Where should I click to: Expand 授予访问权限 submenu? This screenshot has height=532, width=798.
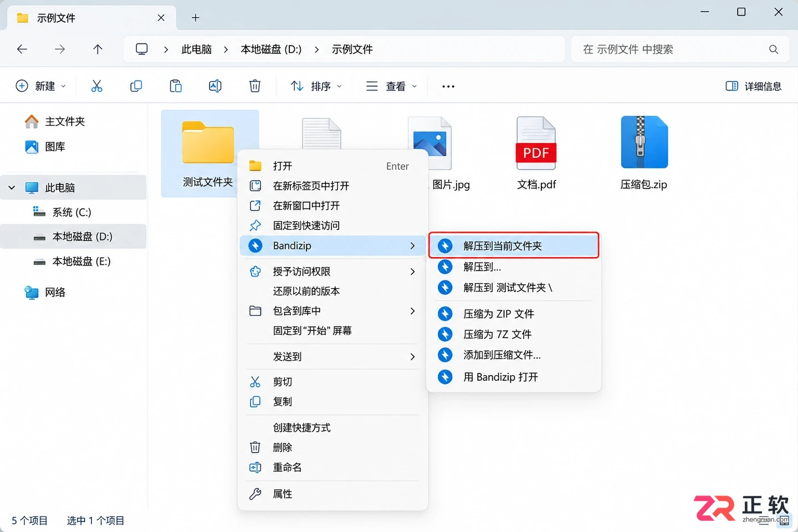click(332, 271)
